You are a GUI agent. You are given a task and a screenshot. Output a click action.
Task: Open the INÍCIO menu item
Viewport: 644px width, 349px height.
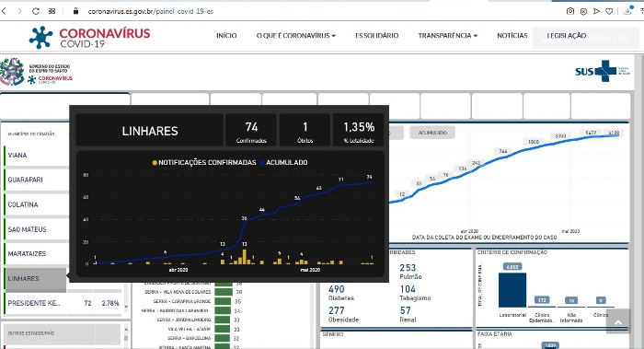226,36
